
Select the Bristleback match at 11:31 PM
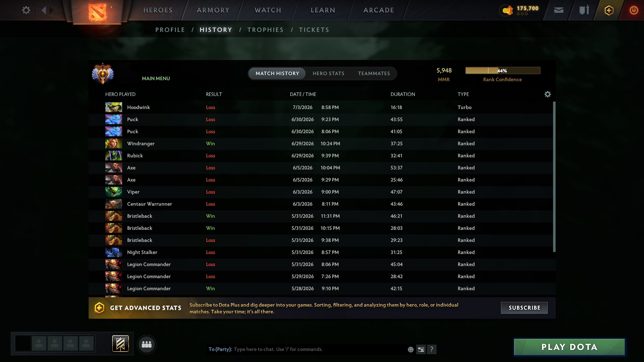[x=320, y=216]
